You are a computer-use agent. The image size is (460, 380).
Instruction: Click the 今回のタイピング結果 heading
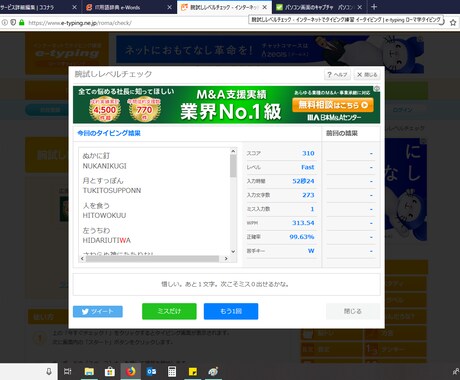pos(109,133)
